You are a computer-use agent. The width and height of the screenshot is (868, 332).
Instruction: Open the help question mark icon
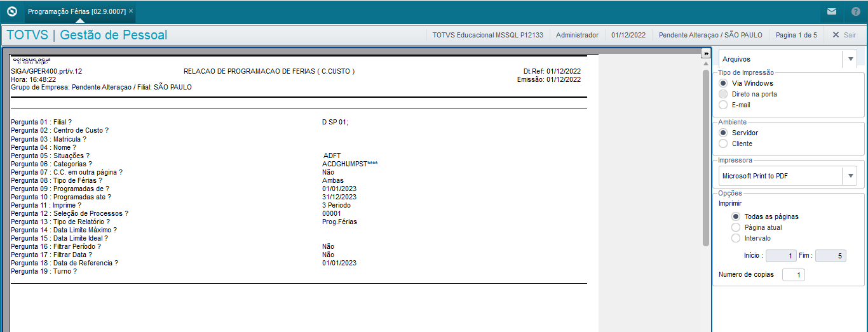click(855, 11)
